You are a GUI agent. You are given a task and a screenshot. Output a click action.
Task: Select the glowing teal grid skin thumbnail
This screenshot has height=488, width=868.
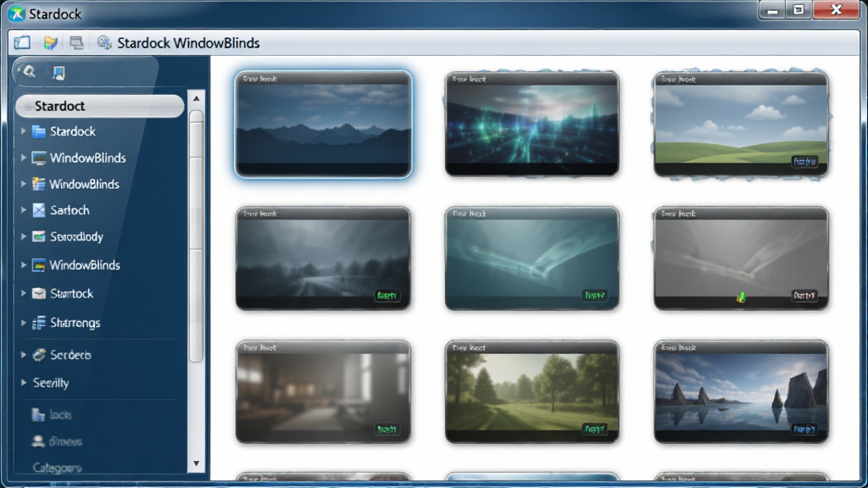pyautogui.click(x=532, y=124)
